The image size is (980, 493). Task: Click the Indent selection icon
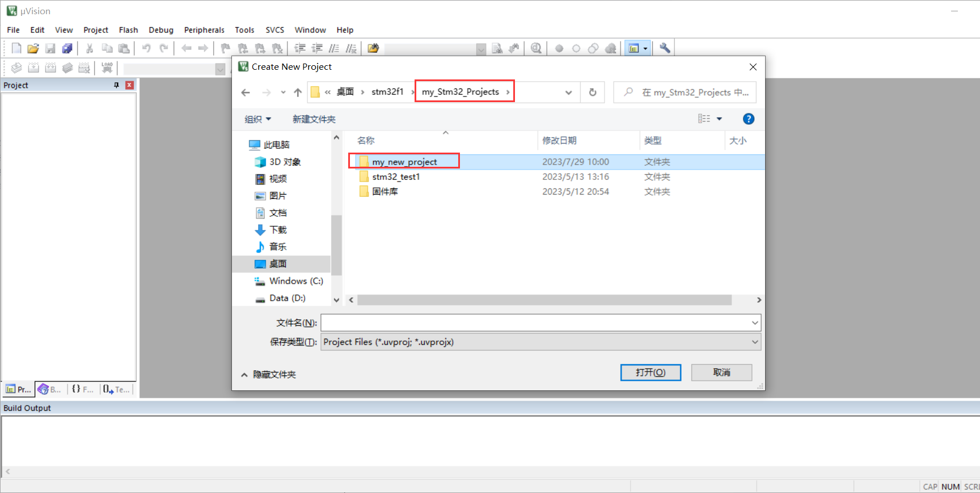[x=300, y=48]
